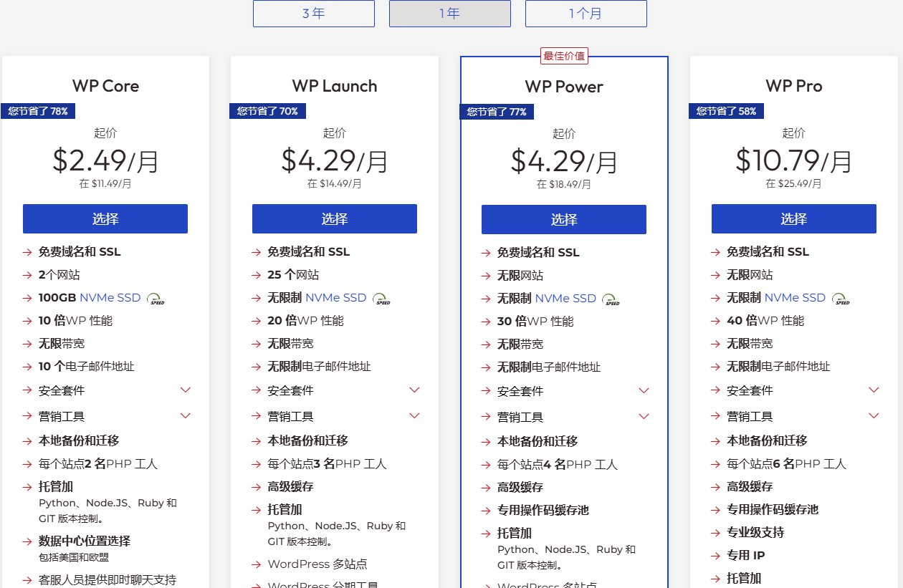
Task: Click the red arrow beside WP Core 免费域名和 SSL
Action: [27, 251]
